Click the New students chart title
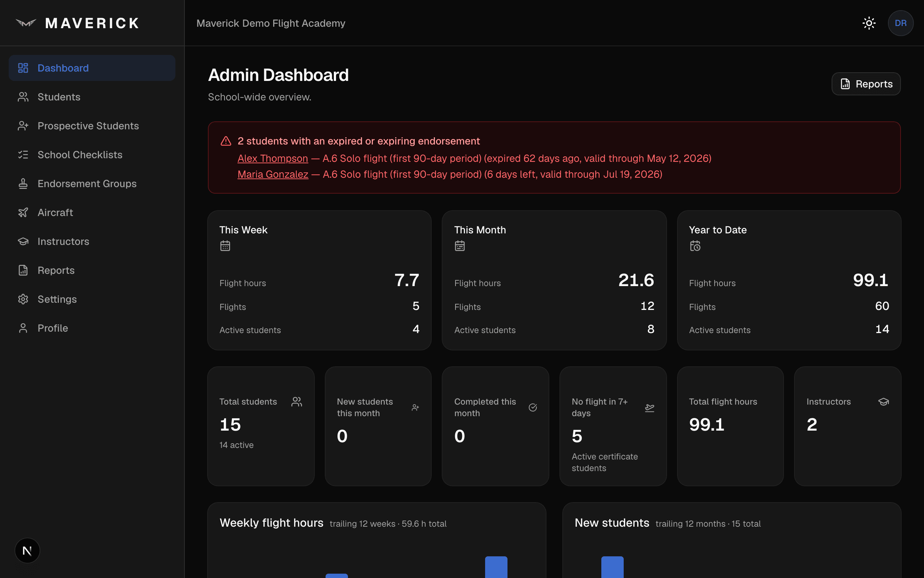Image resolution: width=924 pixels, height=578 pixels. tap(612, 523)
